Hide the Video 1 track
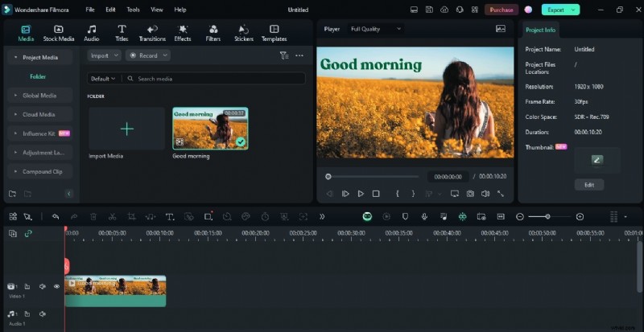 56,286
